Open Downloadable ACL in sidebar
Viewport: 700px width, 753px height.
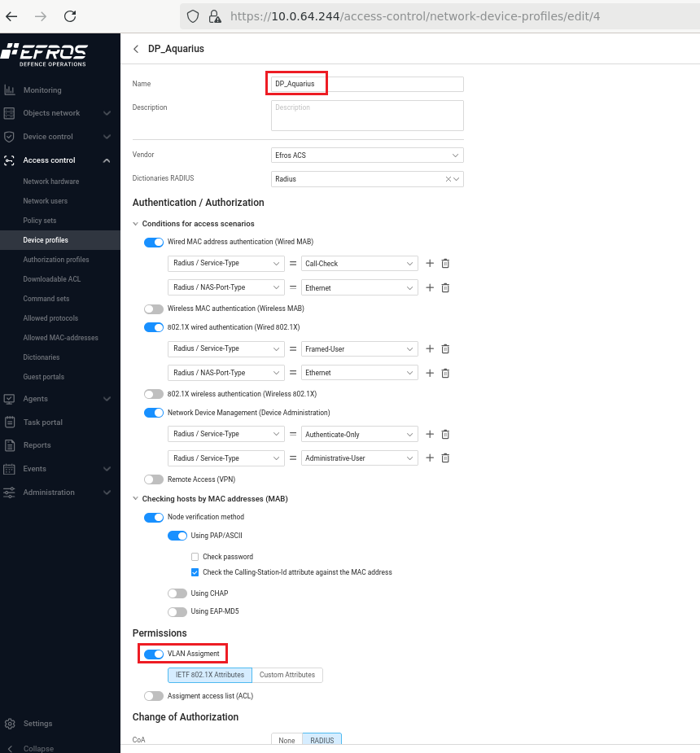tap(52, 279)
